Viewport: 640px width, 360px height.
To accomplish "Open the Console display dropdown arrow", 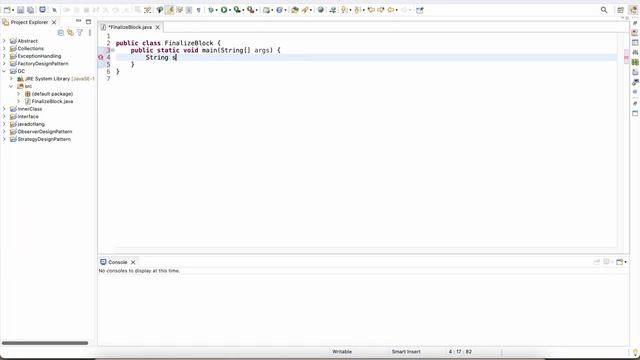I will (x=612, y=262).
